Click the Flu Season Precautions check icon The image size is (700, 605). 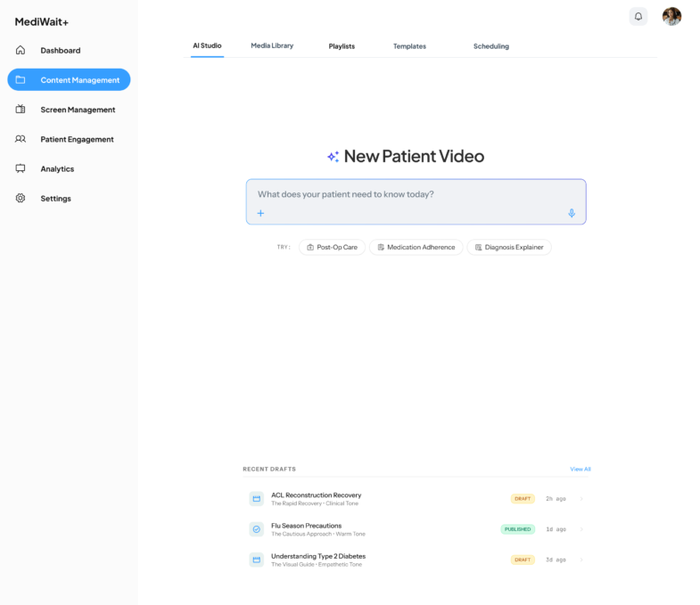click(256, 529)
